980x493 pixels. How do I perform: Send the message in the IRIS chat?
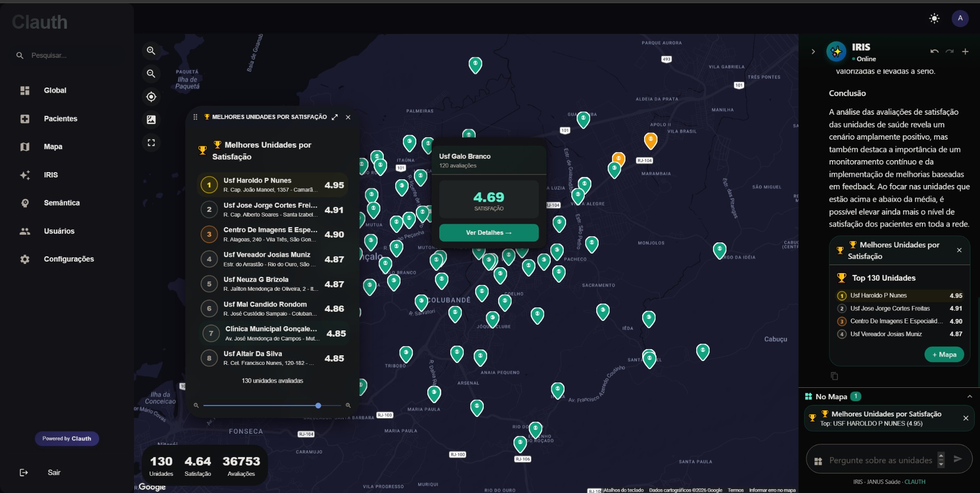click(958, 459)
